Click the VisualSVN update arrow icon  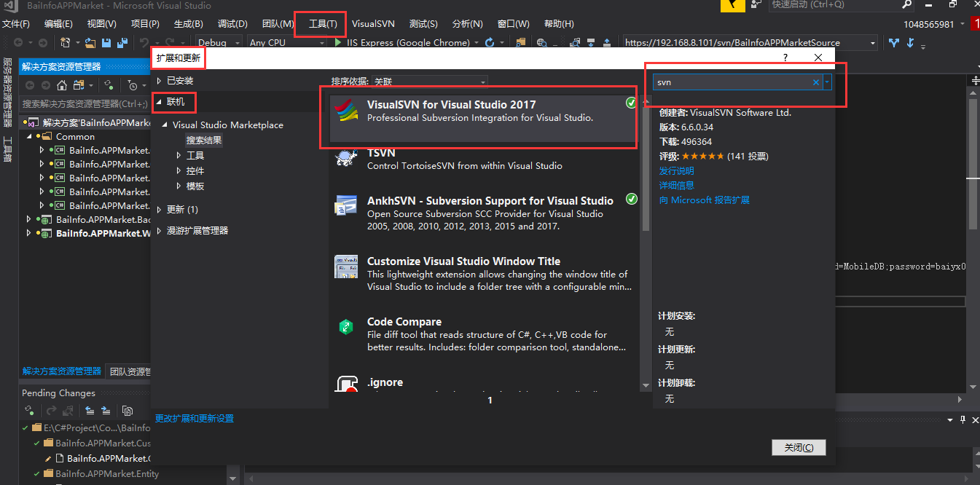click(x=910, y=43)
